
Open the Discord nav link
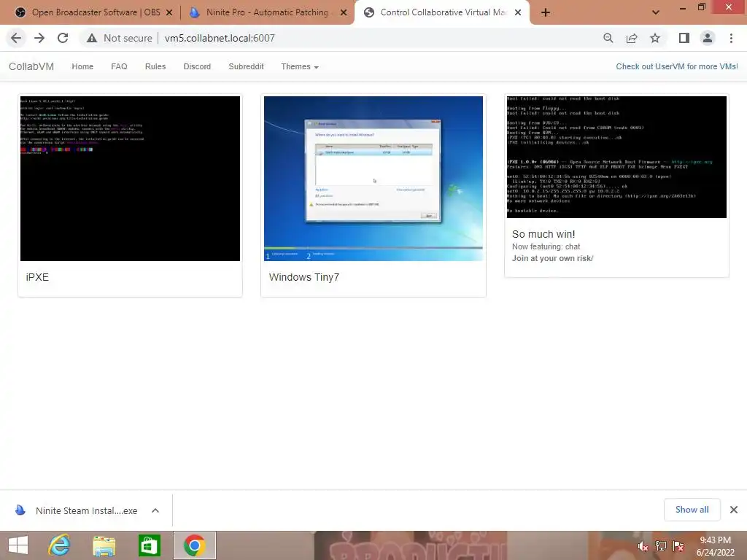click(197, 66)
